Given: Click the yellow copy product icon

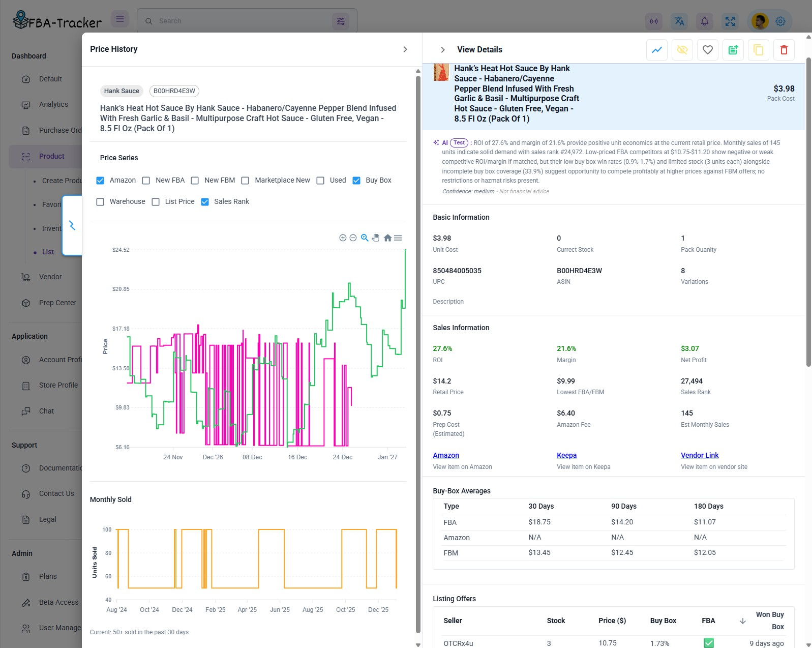Looking at the screenshot, I should [759, 50].
